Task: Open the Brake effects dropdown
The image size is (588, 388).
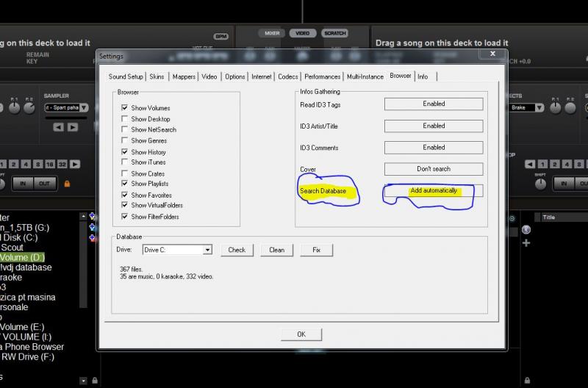Action: pyautogui.click(x=539, y=107)
